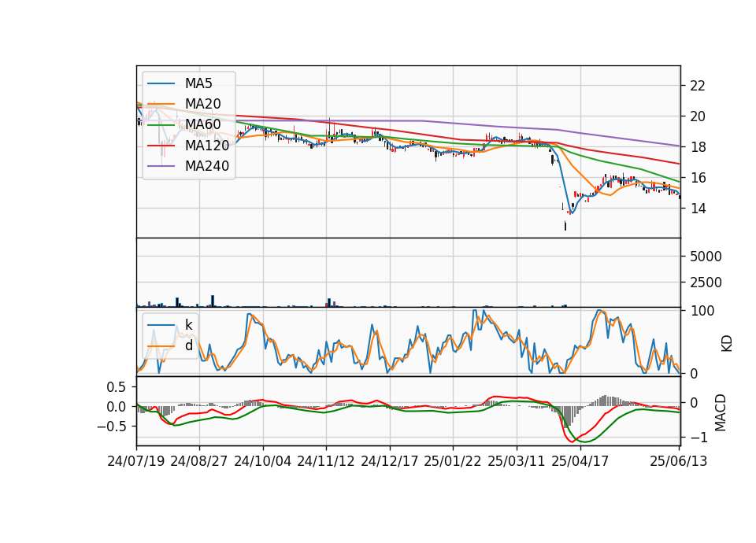Click the MACD left axis value 0.0
756x543 pixels.
click(x=115, y=407)
